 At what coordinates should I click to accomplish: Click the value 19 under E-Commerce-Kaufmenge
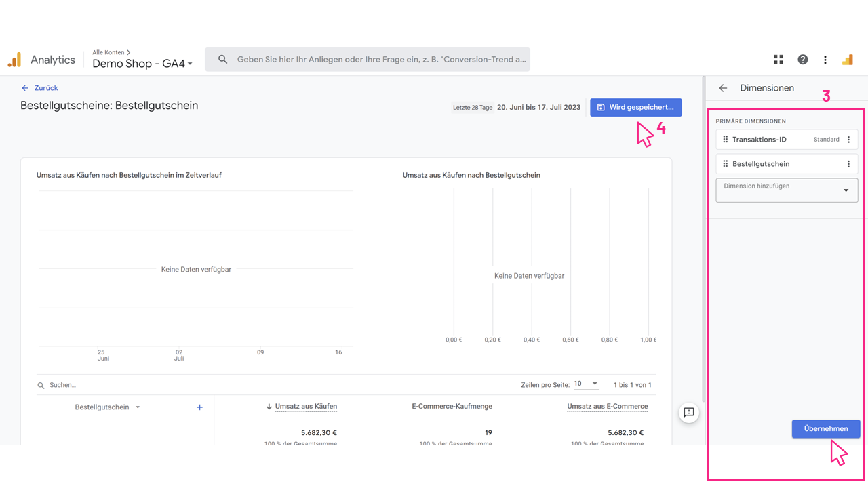click(x=488, y=432)
